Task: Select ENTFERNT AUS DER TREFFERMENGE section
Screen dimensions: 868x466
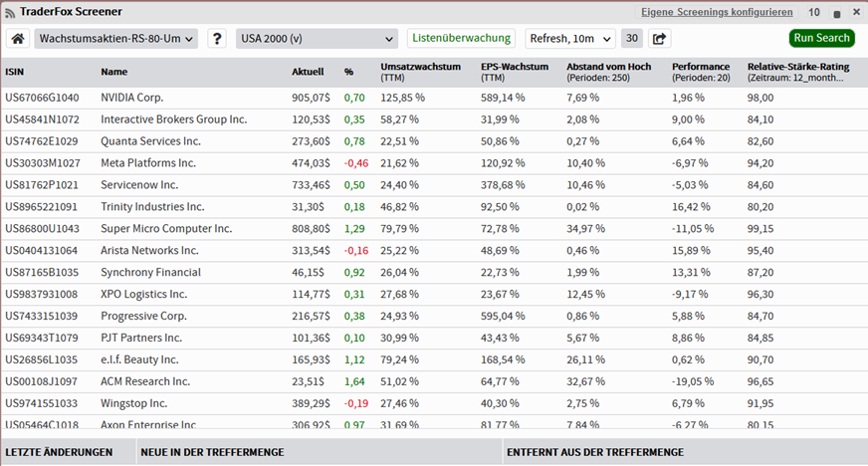Action: (x=595, y=452)
